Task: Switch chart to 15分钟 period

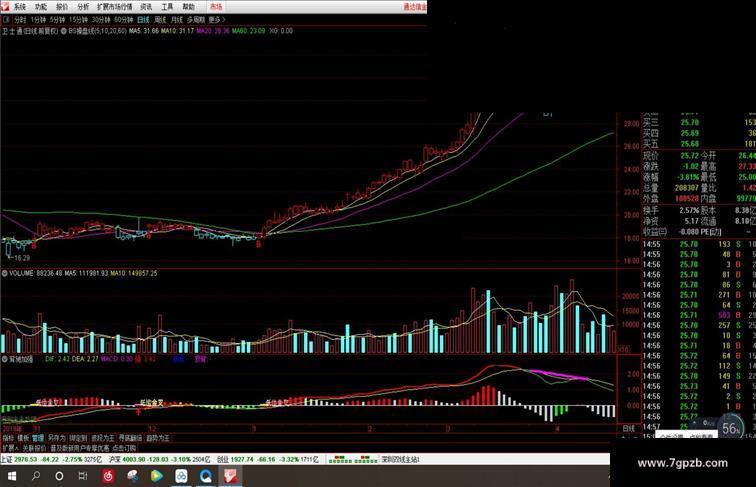Action: coord(78,20)
